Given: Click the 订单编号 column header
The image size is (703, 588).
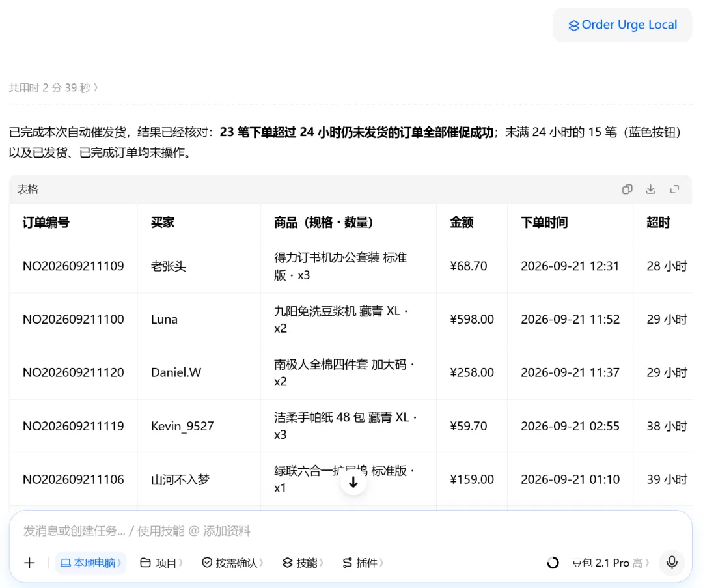Looking at the screenshot, I should click(x=46, y=223).
